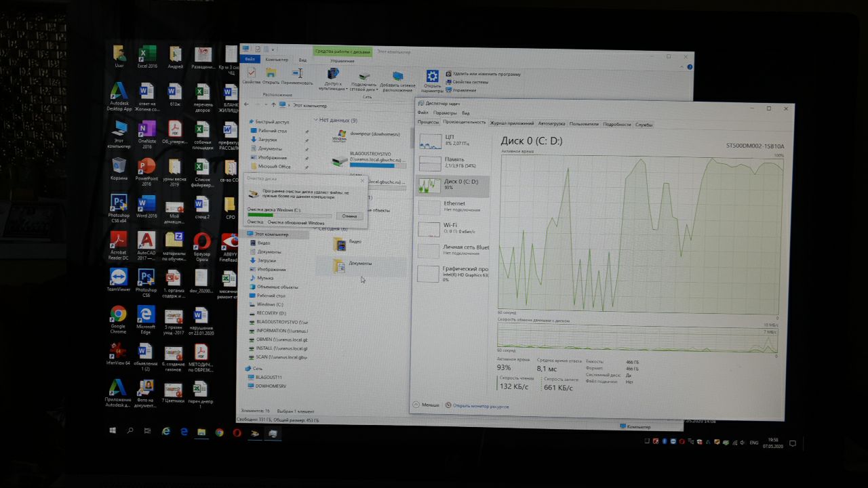Open Браузер Opera desktop icon

[x=201, y=246]
